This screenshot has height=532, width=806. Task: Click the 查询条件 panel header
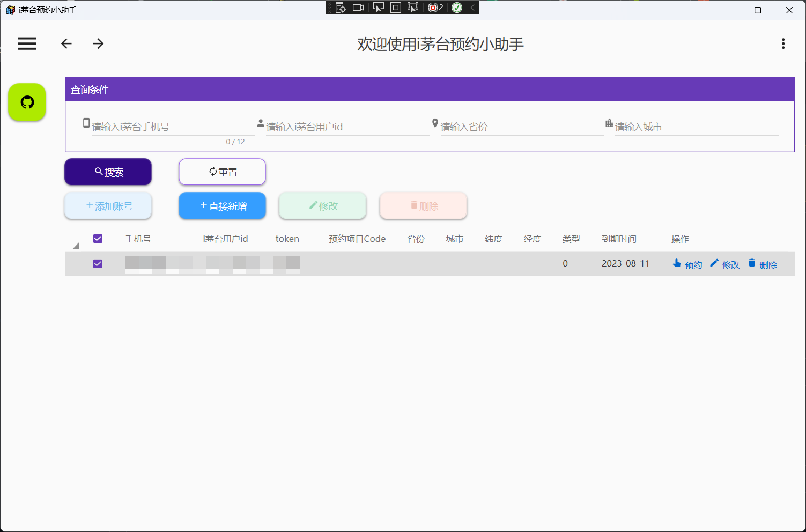430,90
